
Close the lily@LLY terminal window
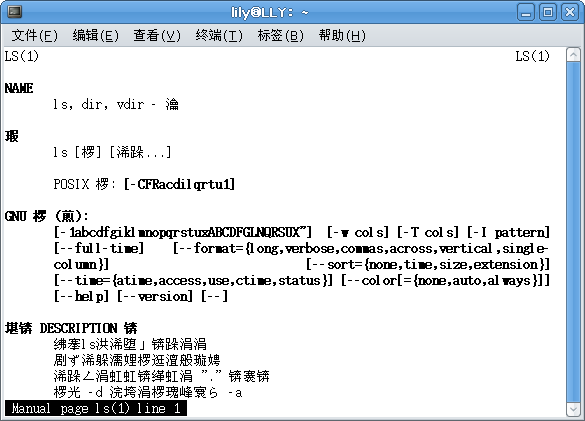pos(570,12)
